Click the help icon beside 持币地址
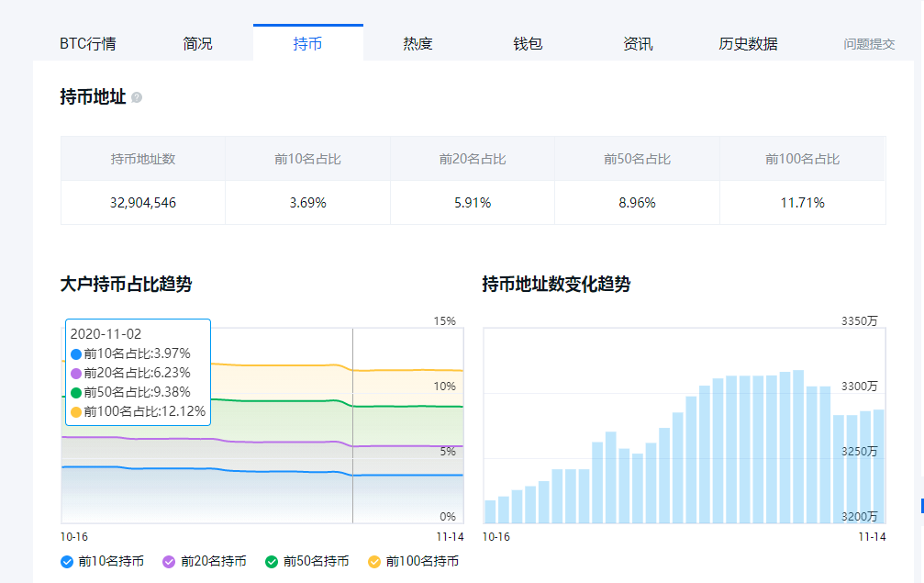 coord(137,97)
